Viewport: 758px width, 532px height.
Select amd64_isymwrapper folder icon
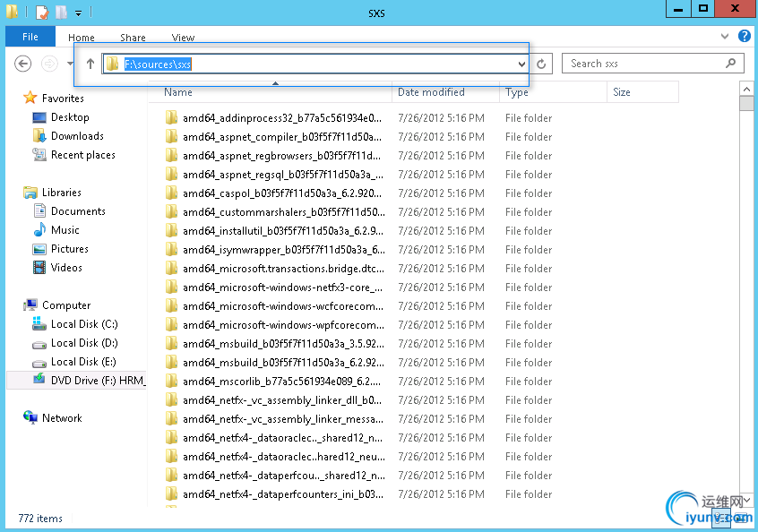171,249
